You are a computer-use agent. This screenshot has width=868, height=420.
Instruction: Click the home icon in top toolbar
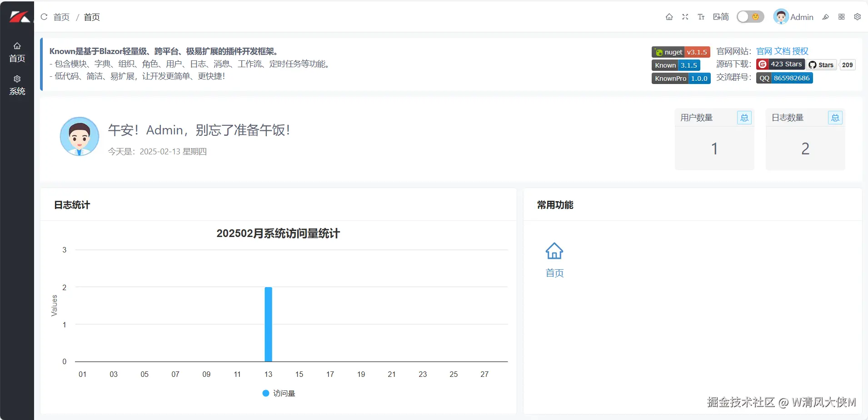pos(669,17)
